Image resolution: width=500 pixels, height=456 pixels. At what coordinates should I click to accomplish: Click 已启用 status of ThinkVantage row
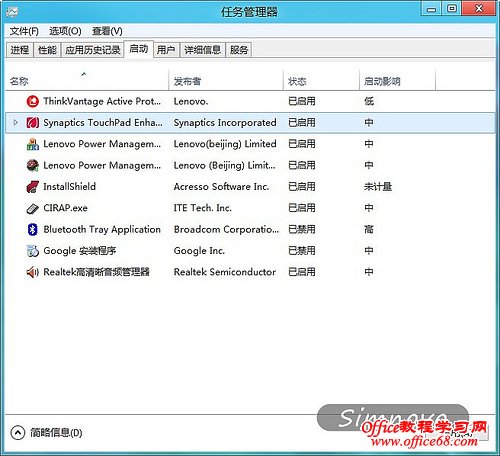[x=302, y=101]
